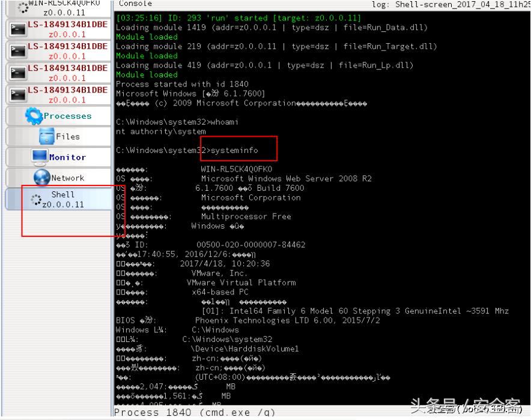Open the Network panel globe icon
Screen dimensions: 531x420
click(41, 178)
